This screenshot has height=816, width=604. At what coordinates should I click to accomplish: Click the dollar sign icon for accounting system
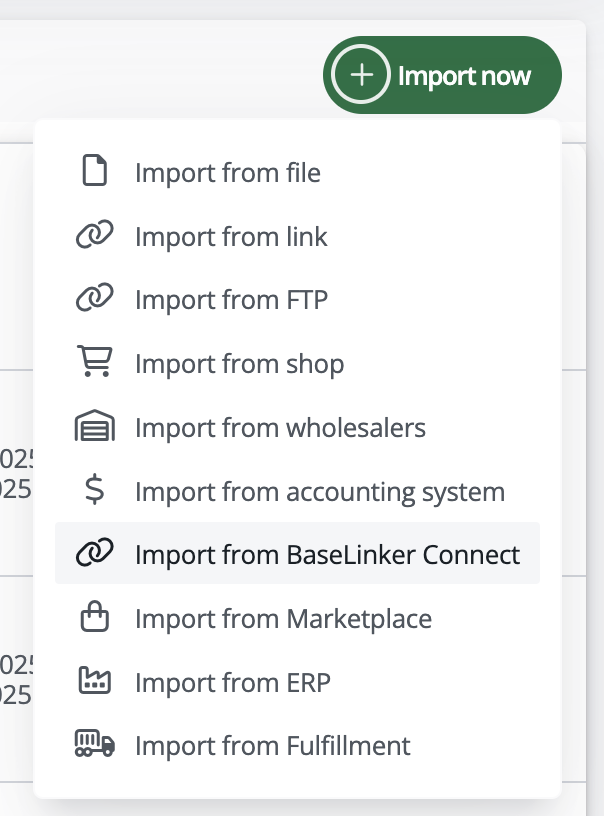click(x=94, y=491)
